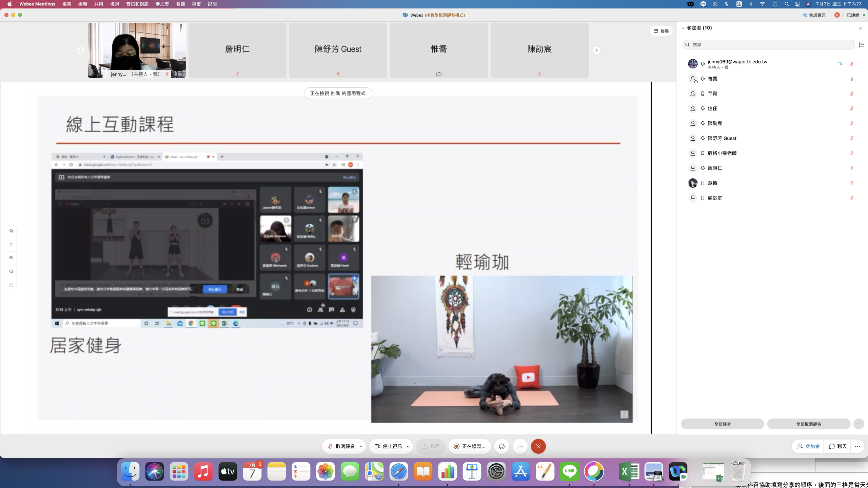Expand audio options arrow beside 取消靜音
Screen dimensions: 868x488
[x=361, y=447]
